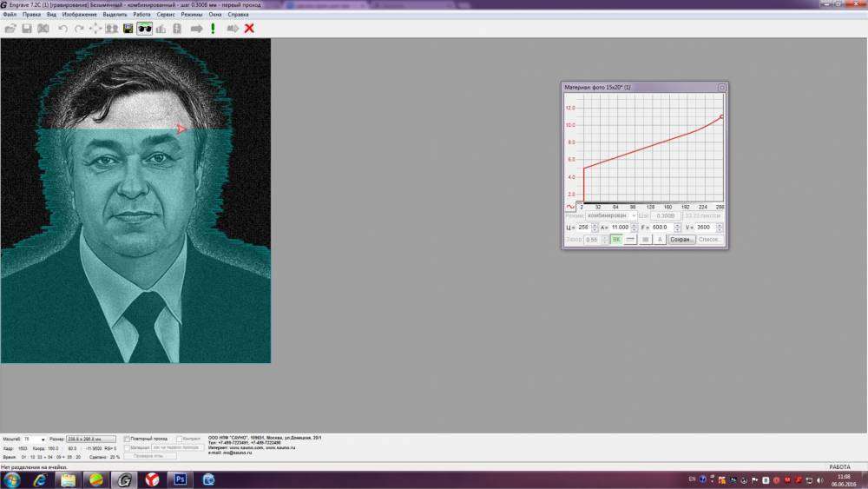Open the Сервис menu
The image size is (868, 489).
tap(166, 15)
